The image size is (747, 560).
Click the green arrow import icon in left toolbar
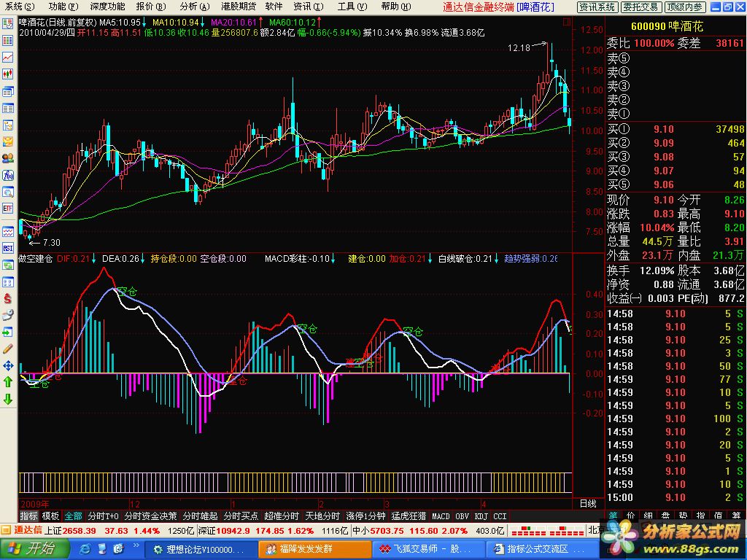pos(7,332)
